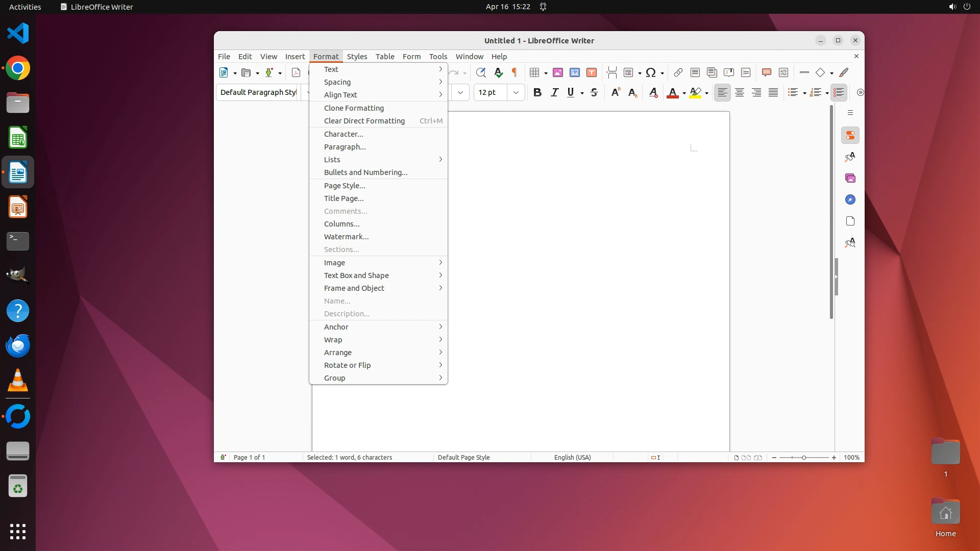Expand the Insert Table dropdown arrow
980x551 pixels.
546,73
